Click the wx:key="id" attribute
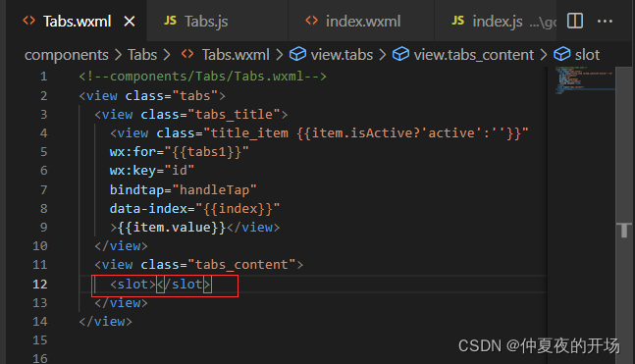 [152, 170]
